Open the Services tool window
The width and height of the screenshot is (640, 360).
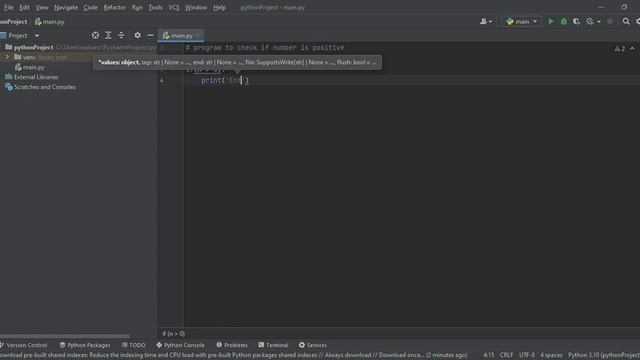[313, 345]
